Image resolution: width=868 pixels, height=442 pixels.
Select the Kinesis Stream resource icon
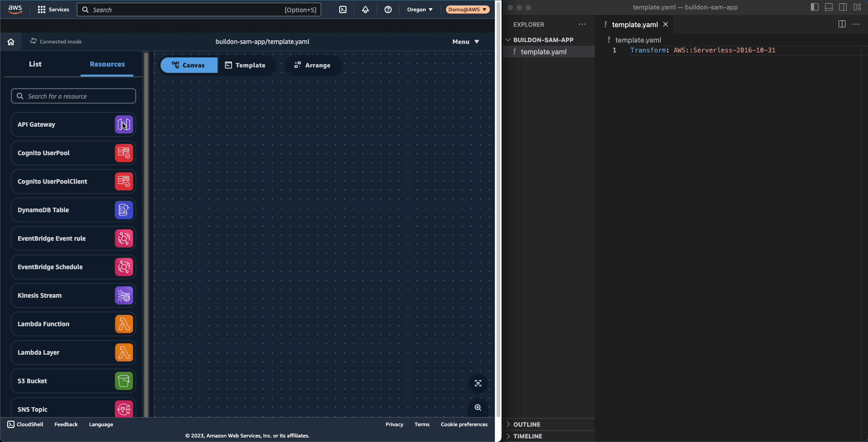(124, 295)
